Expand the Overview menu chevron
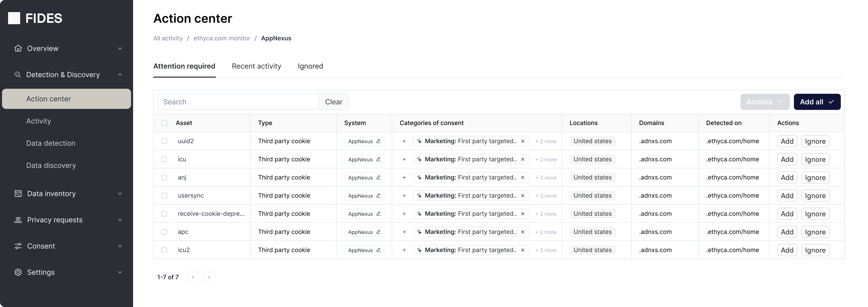Image resolution: width=868 pixels, height=307 pixels. (120, 49)
